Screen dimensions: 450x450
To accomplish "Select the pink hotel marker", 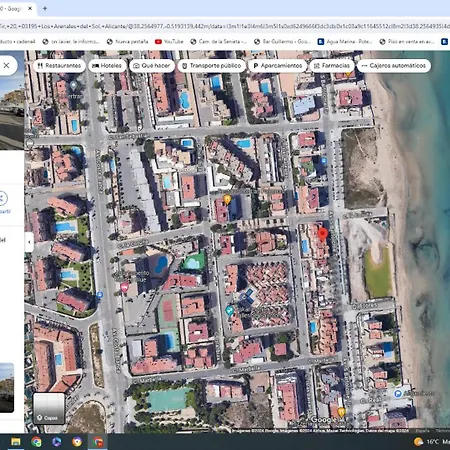I will (x=125, y=287).
